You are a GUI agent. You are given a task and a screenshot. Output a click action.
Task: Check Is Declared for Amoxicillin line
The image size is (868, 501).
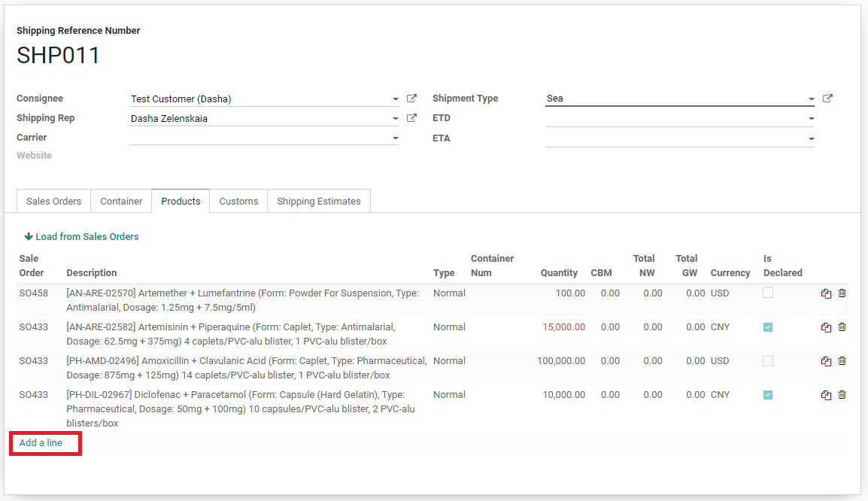pos(768,361)
